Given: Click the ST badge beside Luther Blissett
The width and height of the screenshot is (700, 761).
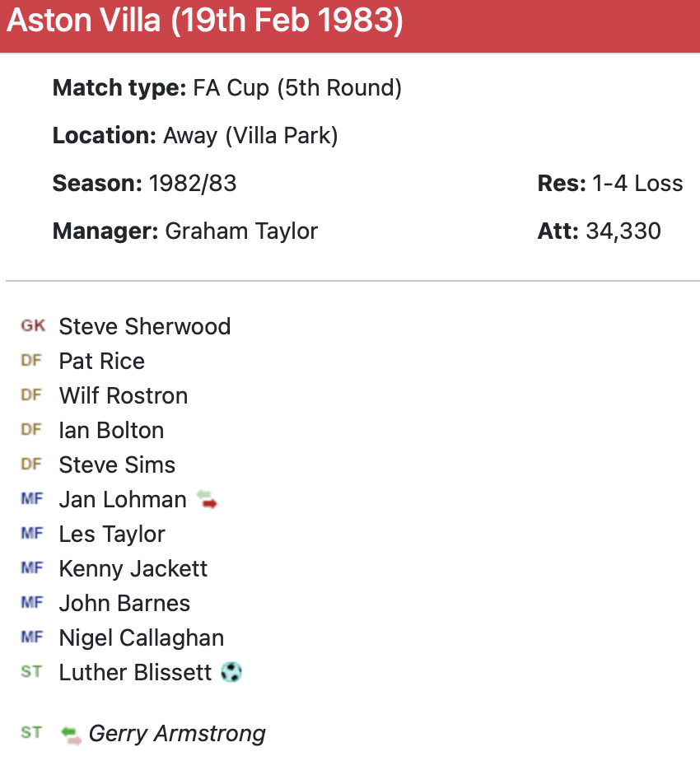Looking at the screenshot, I should 31,672.
